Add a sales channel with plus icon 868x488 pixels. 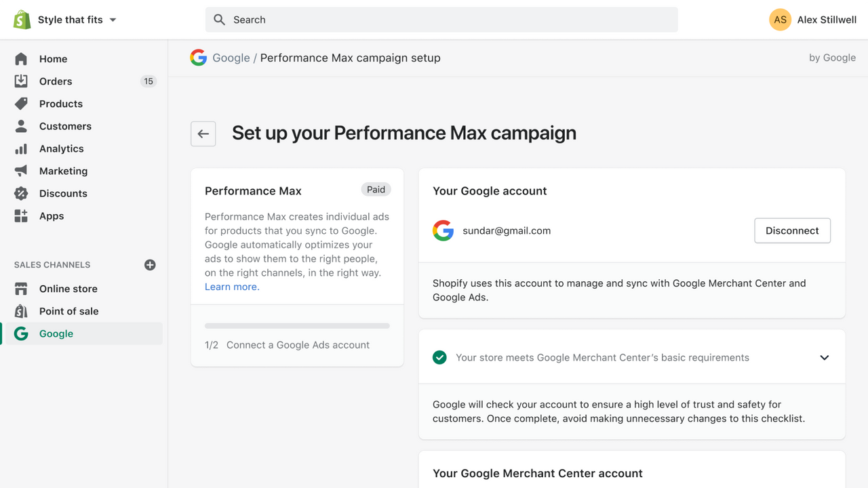[150, 265]
